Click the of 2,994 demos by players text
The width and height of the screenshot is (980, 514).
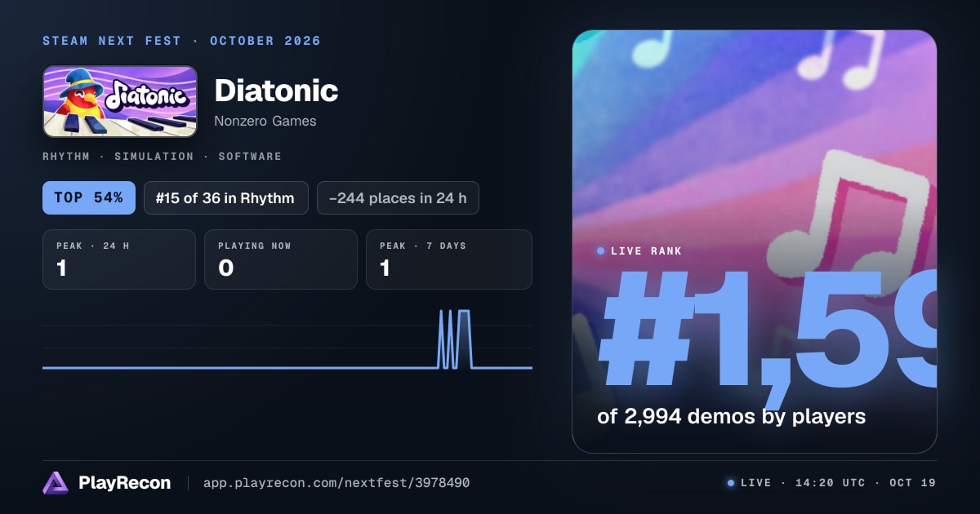point(732,416)
